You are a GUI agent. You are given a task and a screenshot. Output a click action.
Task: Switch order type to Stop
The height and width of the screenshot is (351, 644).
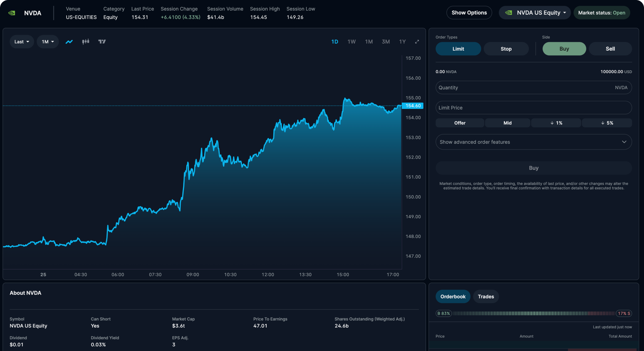[506, 49]
